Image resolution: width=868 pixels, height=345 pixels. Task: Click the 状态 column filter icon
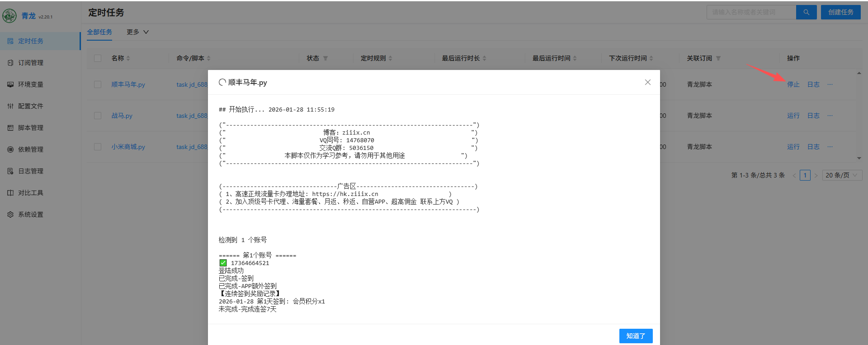pyautogui.click(x=325, y=58)
